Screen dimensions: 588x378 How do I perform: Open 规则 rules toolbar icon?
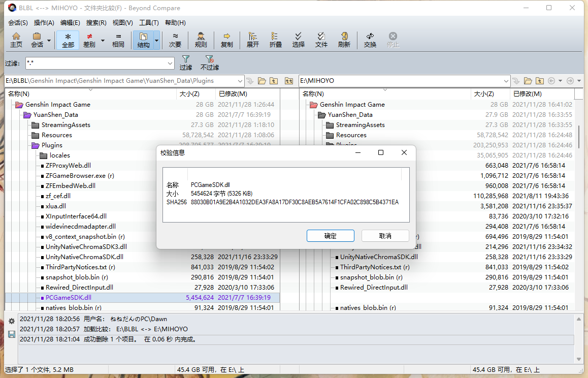click(201, 40)
